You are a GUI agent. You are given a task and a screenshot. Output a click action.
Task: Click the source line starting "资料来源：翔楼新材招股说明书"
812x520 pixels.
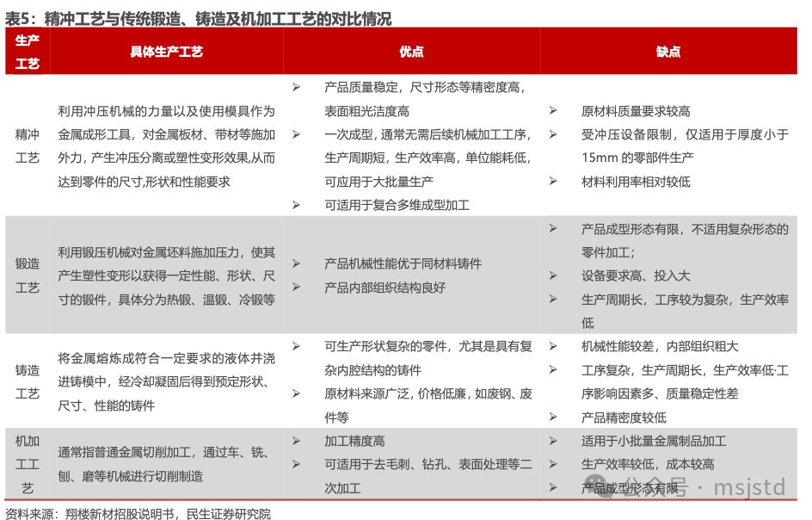tap(138, 514)
